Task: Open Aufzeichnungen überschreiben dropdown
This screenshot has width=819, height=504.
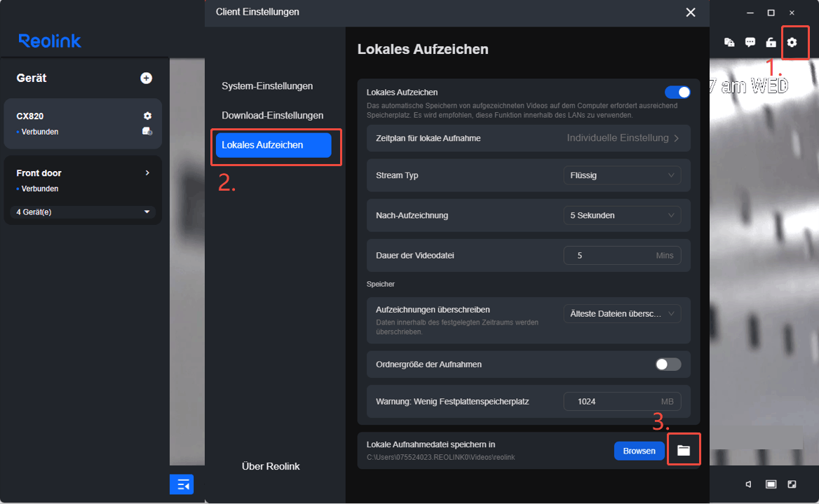Action: [x=622, y=314]
